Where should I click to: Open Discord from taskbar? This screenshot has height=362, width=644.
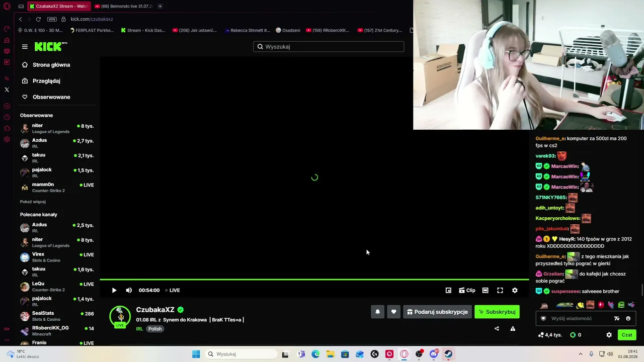[434, 354]
